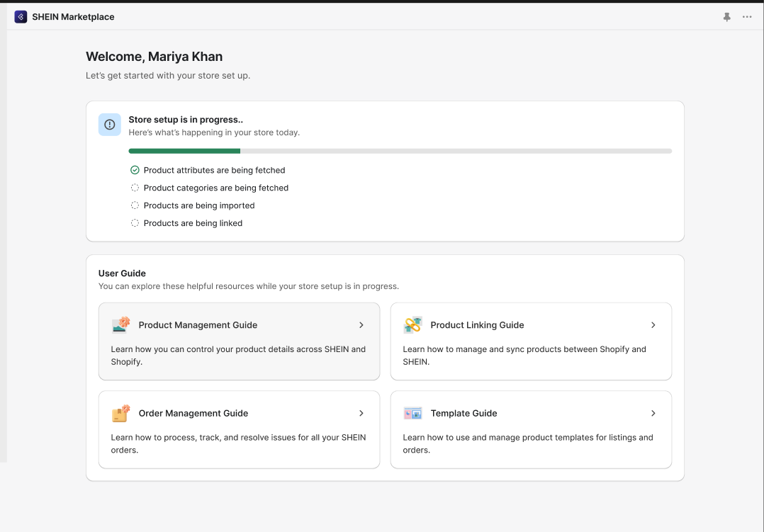Expand Order Management Guide via its chevron
This screenshot has height=532, width=764.
tap(361, 413)
